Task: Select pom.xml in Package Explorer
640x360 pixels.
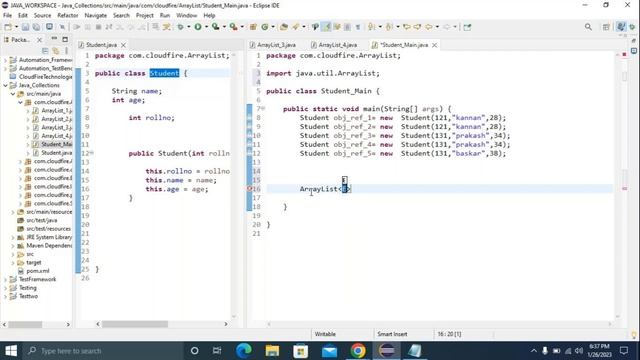Action: pos(33,271)
